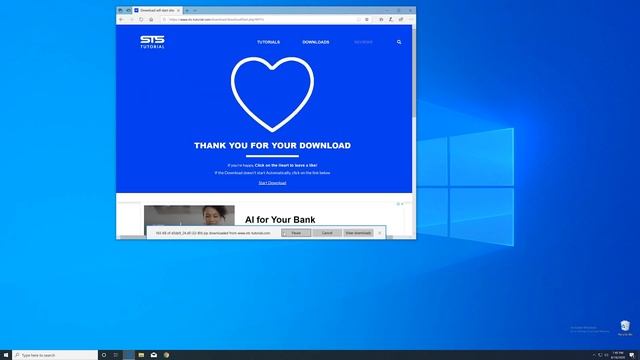The width and height of the screenshot is (640, 360).
Task: Go back in the browser
Action: pos(121,19)
